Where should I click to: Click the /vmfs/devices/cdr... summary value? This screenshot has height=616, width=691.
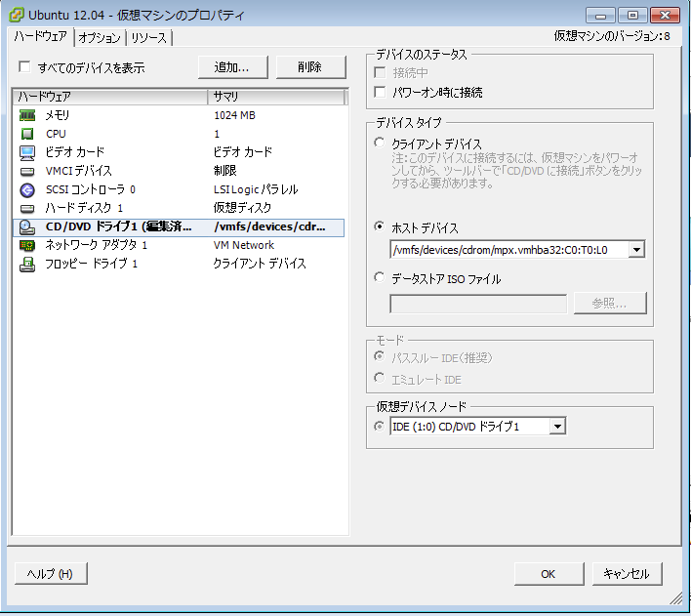269,226
